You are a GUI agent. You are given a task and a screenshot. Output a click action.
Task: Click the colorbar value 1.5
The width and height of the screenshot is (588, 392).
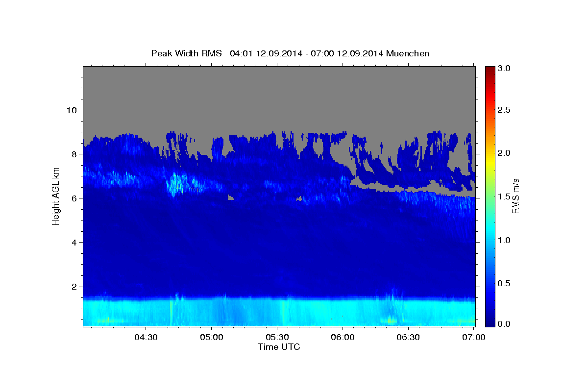505,196
